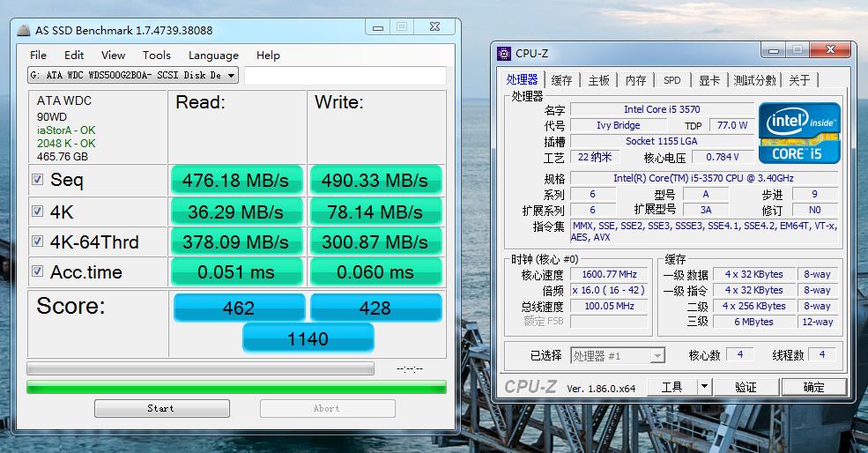Close the CPU-Z window
Image resolution: width=868 pixels, height=453 pixels.
click(830, 50)
